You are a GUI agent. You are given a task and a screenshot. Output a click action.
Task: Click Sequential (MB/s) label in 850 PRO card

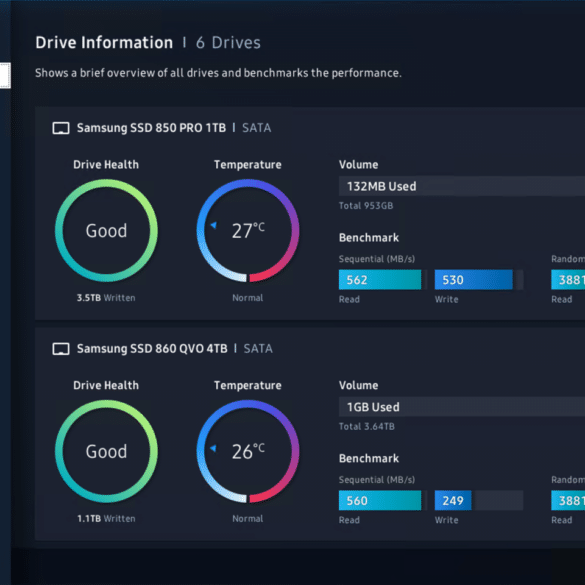click(377, 259)
